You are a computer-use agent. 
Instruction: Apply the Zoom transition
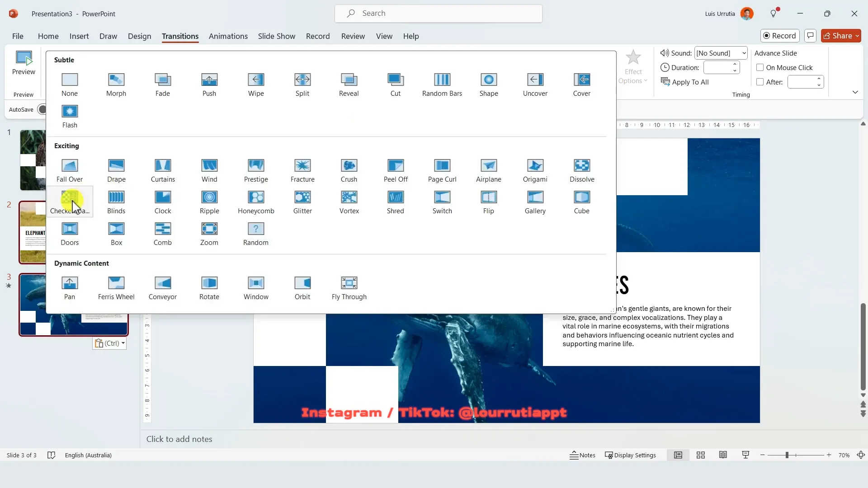click(x=209, y=234)
